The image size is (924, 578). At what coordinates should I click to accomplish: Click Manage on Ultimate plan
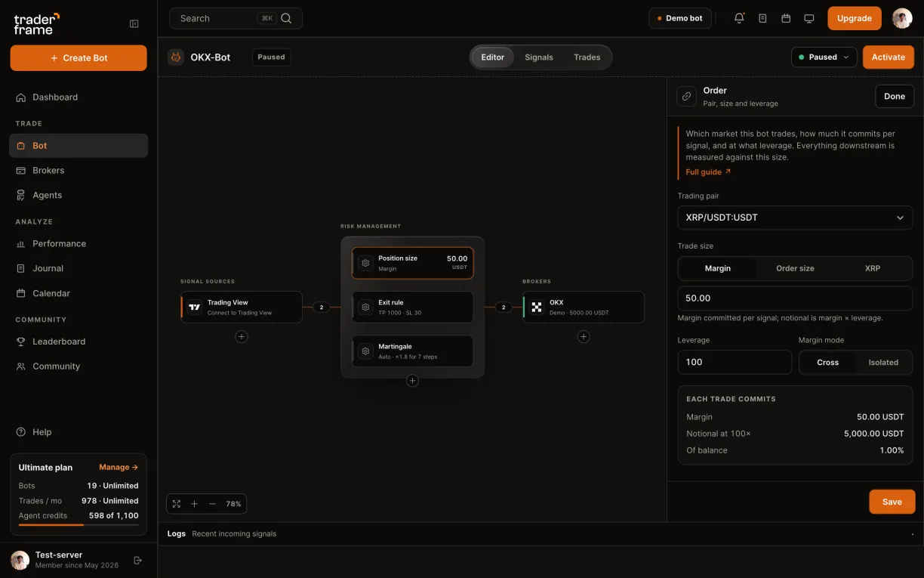[119, 468]
